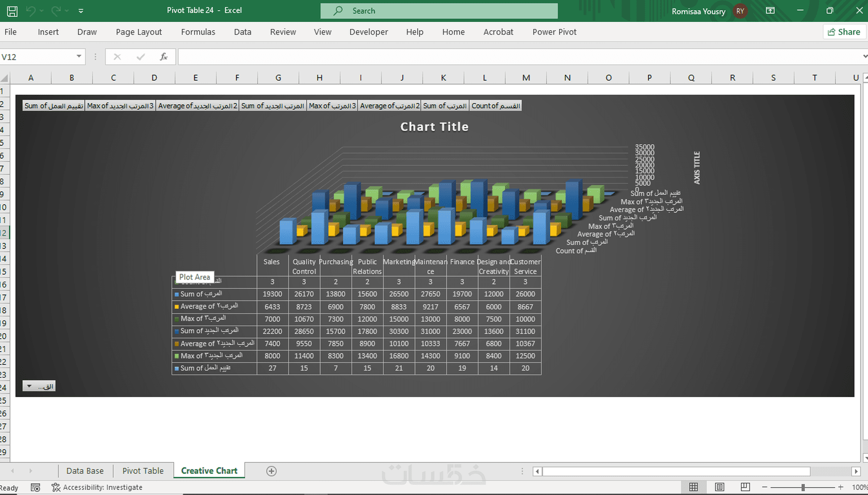The height and width of the screenshot is (495, 868).
Task: Click the Insert Function fx icon
Action: coord(163,57)
